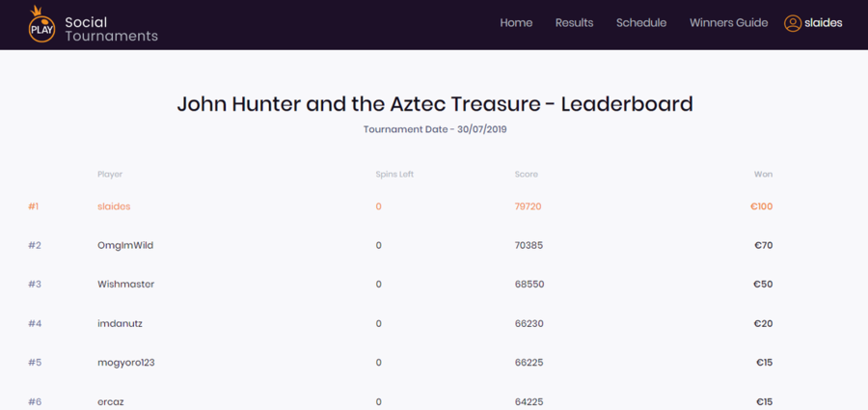Screen dimensions: 868x410
Task: Click the slaides username in header
Action: 823,23
